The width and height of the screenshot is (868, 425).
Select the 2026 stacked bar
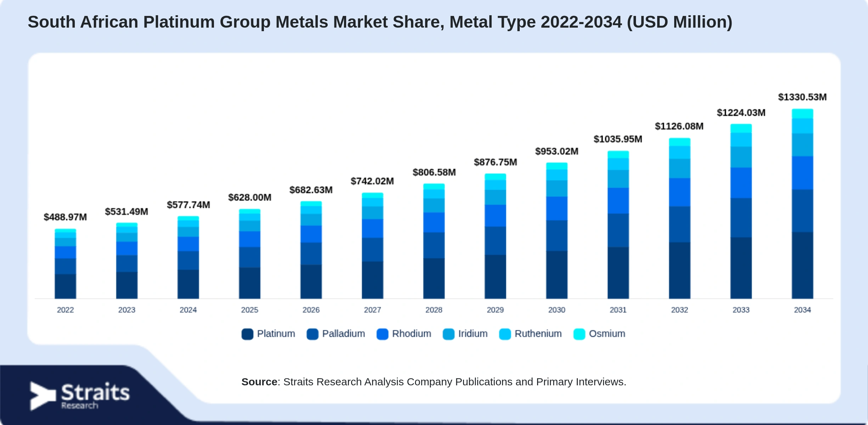tap(311, 250)
